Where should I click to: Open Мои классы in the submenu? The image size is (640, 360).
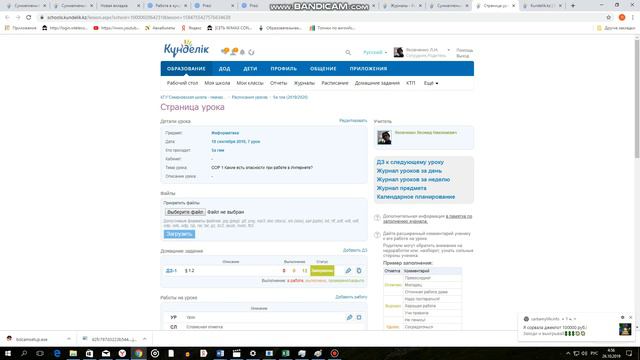point(250,83)
